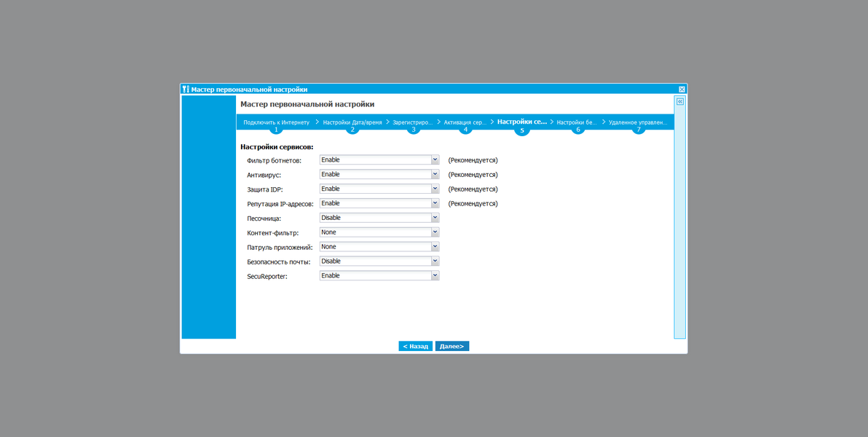Screen dimensions: 868x437
Task: Click (Рекомендуется) next to Защита IDP
Action: point(473,189)
